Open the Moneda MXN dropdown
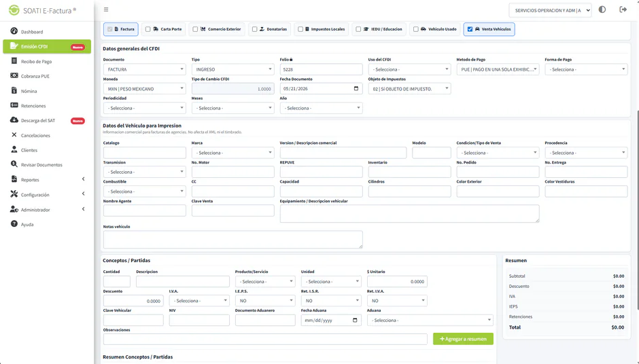This screenshot has height=364, width=639. click(x=145, y=88)
